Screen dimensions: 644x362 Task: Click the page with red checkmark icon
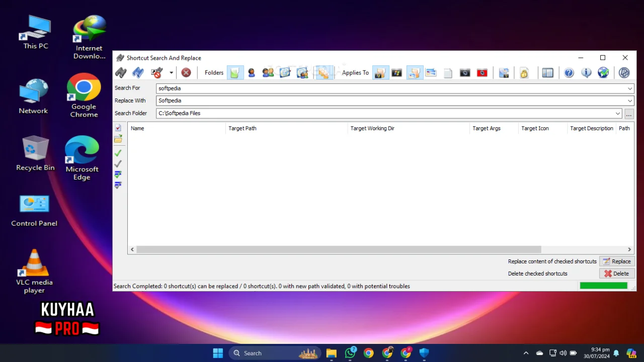point(118,128)
